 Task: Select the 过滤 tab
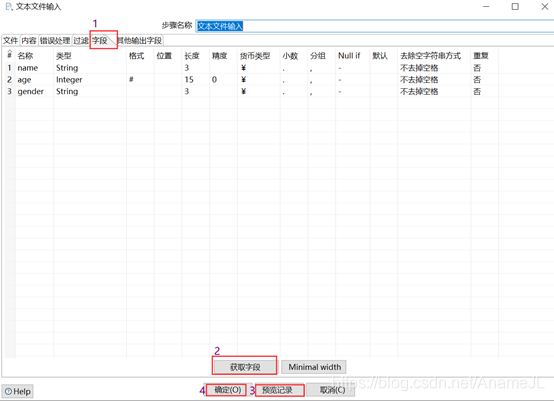[x=81, y=41]
